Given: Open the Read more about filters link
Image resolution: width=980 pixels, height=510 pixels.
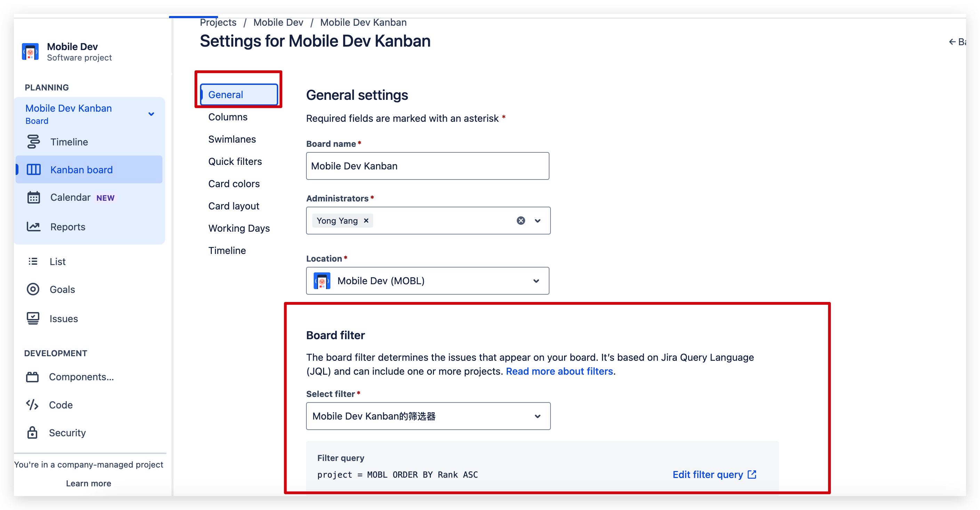Looking at the screenshot, I should (x=559, y=371).
